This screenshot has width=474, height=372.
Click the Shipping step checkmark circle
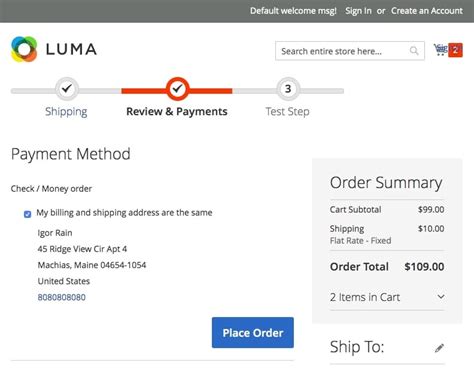(x=67, y=89)
